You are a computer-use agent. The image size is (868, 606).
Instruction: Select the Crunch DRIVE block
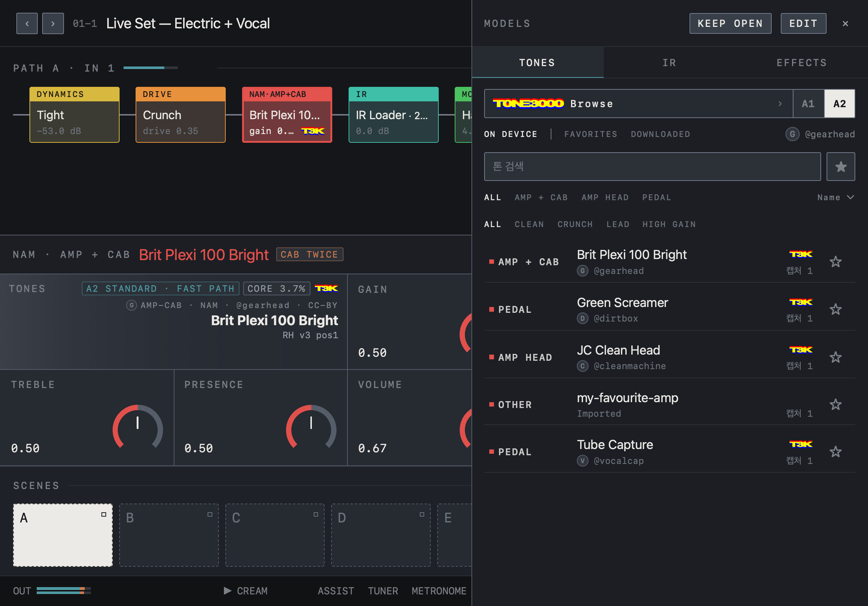click(x=180, y=115)
